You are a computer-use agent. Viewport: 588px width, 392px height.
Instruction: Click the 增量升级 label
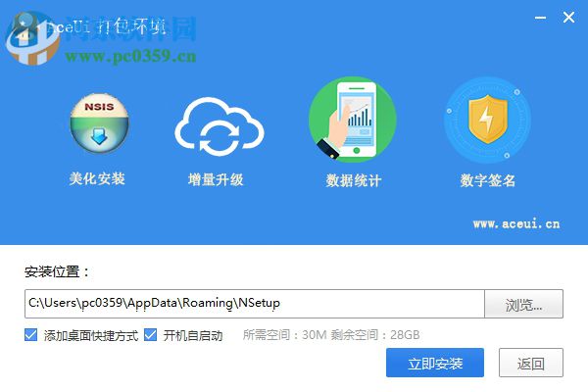(216, 179)
